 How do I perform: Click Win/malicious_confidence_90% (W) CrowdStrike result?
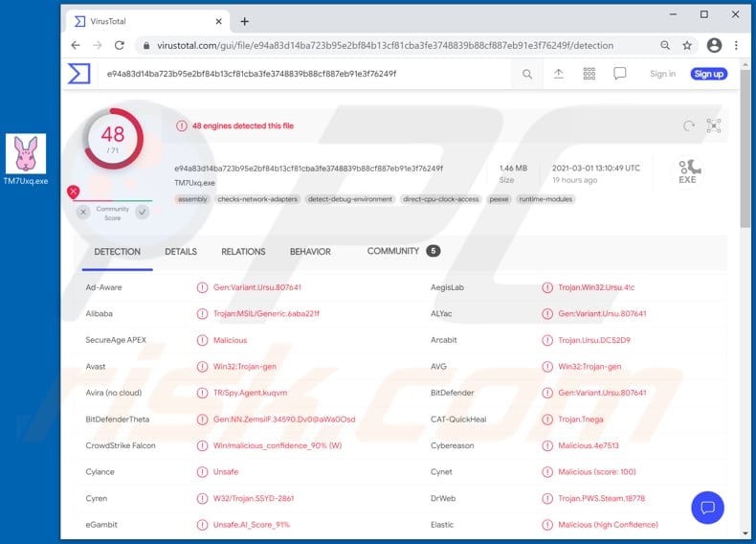click(x=278, y=445)
